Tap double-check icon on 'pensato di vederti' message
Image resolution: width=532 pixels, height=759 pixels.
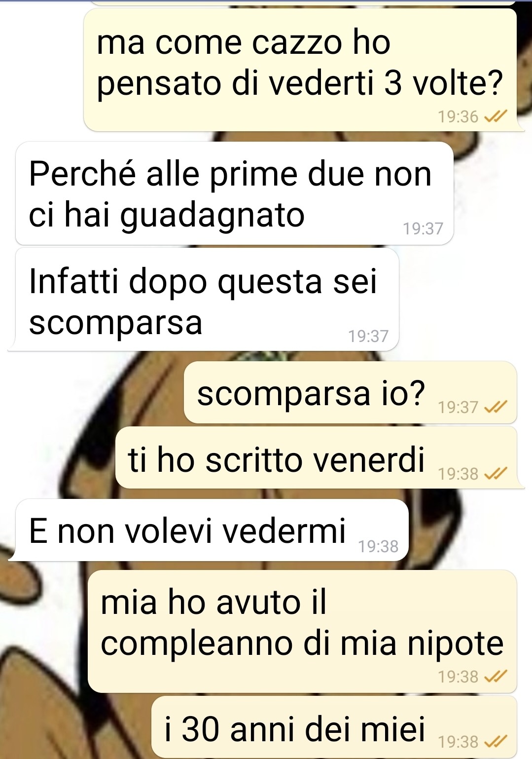[x=496, y=117]
